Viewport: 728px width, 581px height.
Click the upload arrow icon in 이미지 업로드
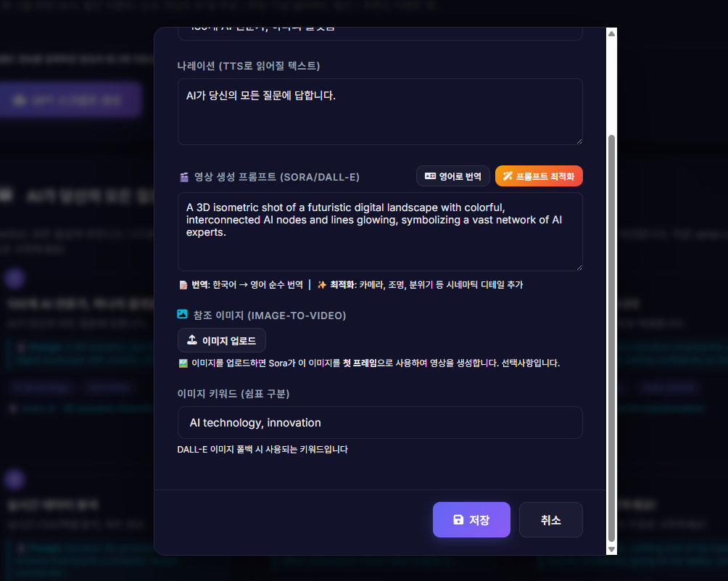click(191, 340)
